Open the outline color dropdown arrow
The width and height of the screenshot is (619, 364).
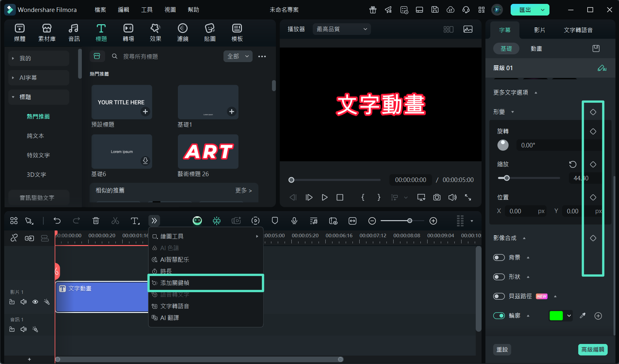[x=569, y=316]
